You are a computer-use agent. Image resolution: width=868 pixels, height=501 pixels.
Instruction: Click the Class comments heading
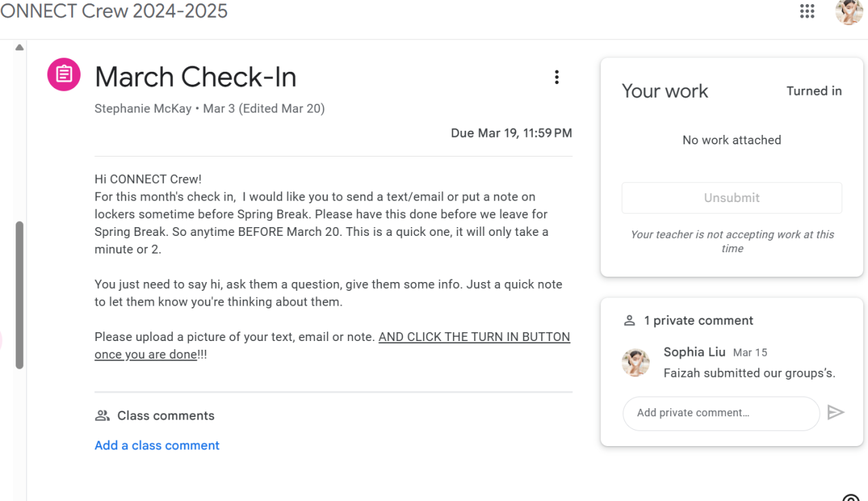click(165, 416)
